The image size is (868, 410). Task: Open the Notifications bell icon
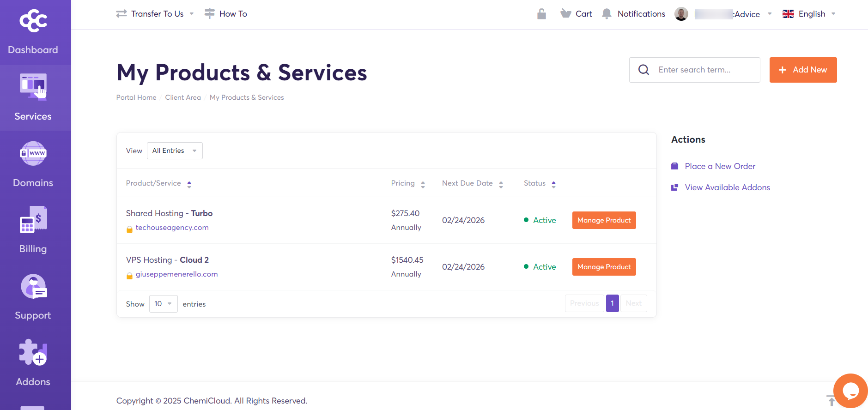[607, 14]
